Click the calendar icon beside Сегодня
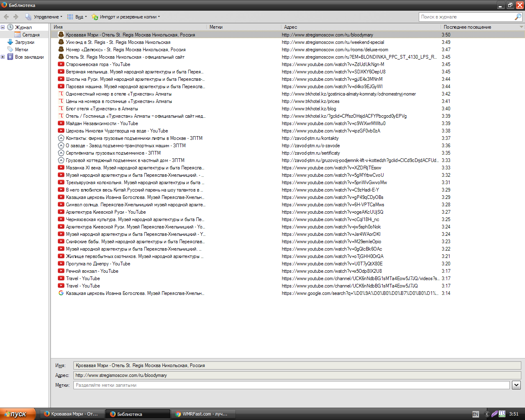The height and width of the screenshot is (420, 525). pyautogui.click(x=18, y=34)
